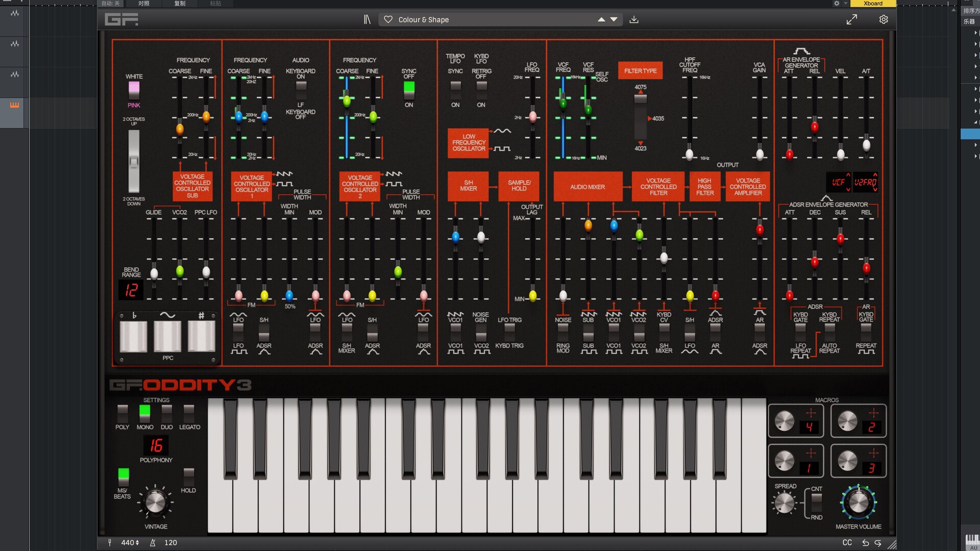This screenshot has height=551, width=980.
Task: Click macro 1 assign crosshair
Action: click(x=811, y=453)
